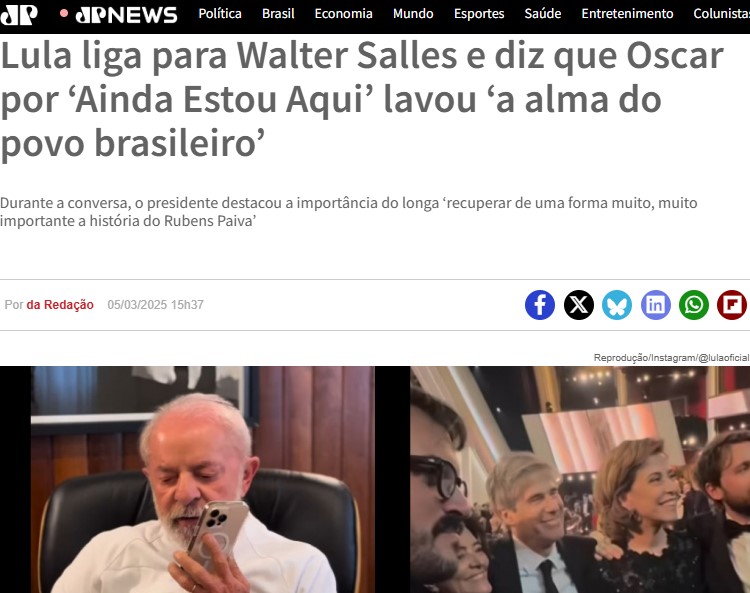Image resolution: width=750 pixels, height=593 pixels.
Task: Open the Saúde section
Action: (x=542, y=14)
